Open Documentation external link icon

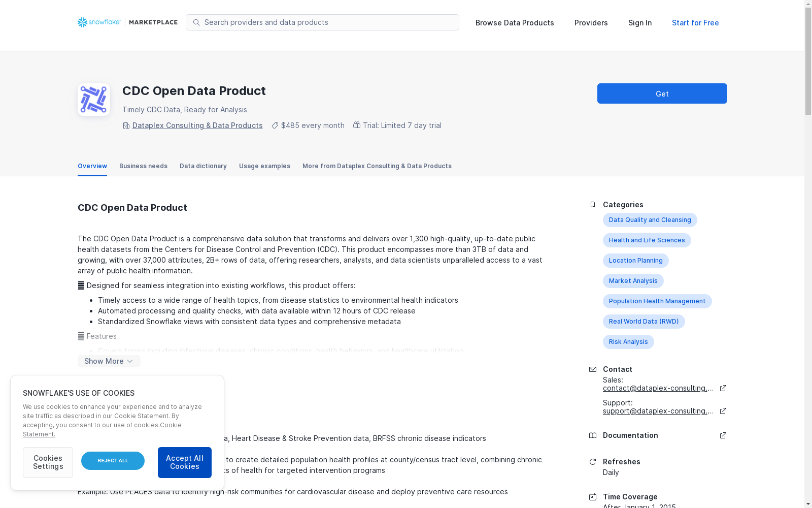point(723,435)
